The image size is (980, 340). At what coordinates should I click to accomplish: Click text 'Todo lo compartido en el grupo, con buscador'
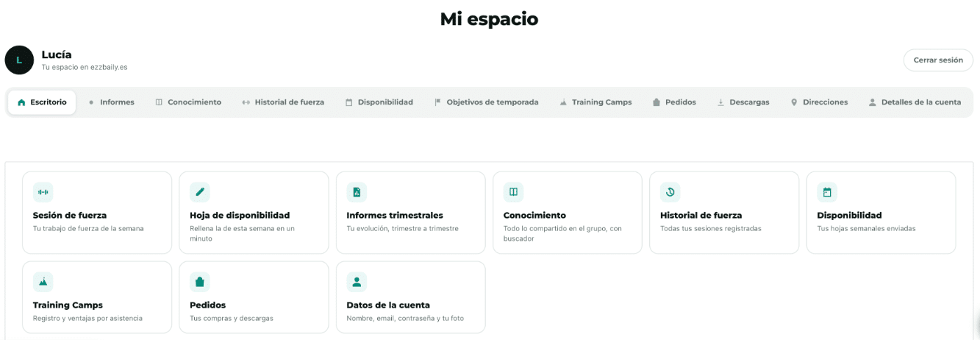(562, 233)
